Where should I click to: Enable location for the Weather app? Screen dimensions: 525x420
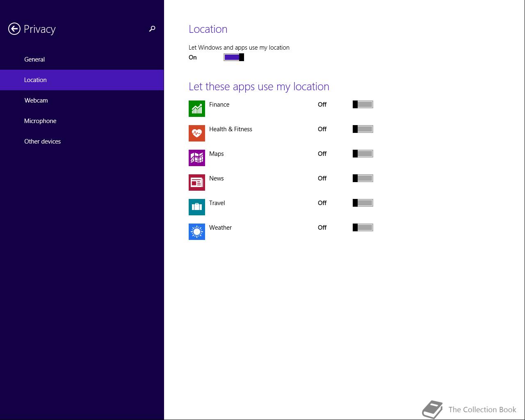point(363,228)
